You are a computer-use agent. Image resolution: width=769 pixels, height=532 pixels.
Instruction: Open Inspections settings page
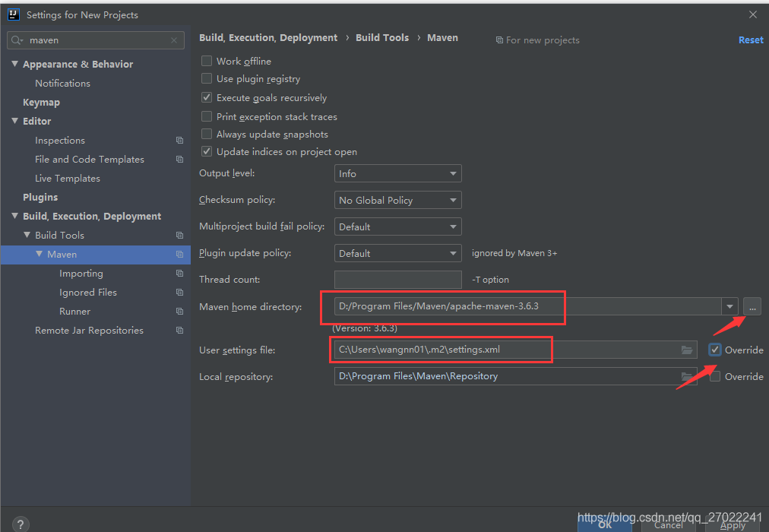pyautogui.click(x=60, y=141)
